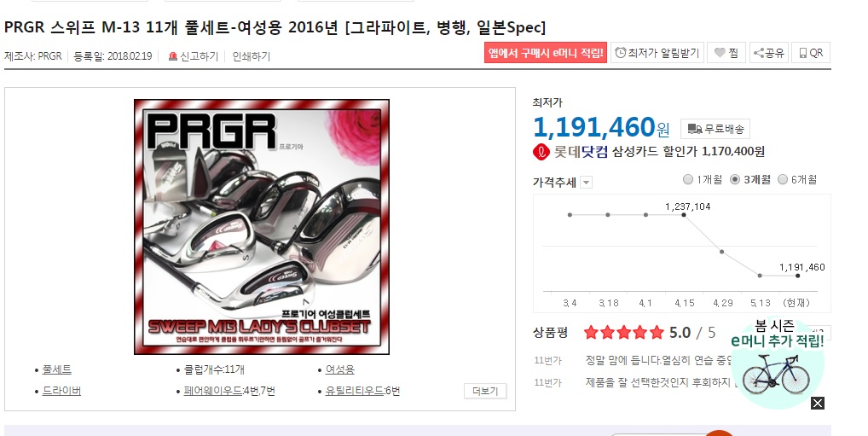Click the five-star 상품평 rating

623,333
